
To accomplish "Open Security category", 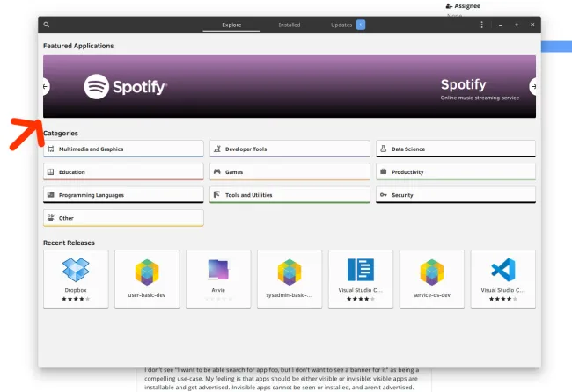I will coord(456,195).
